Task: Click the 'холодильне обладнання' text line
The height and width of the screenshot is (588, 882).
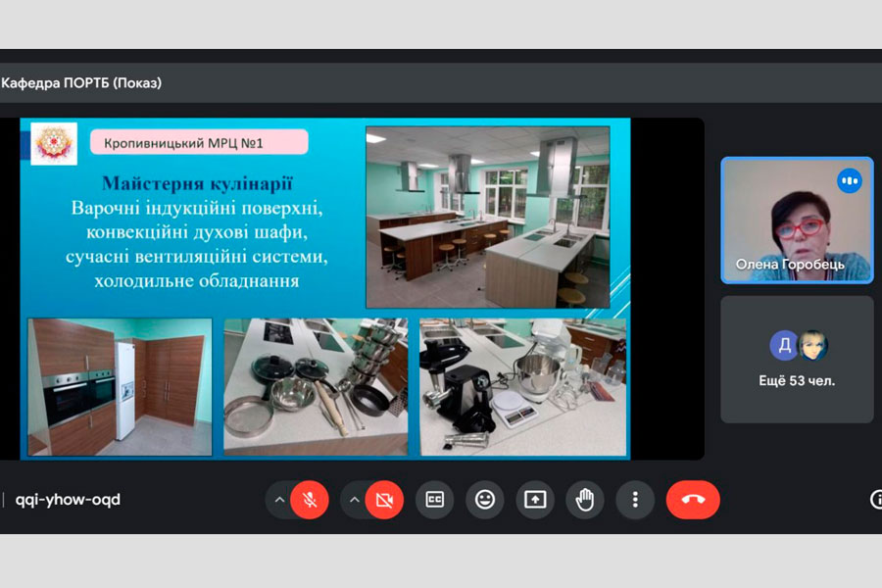Action: click(197, 280)
